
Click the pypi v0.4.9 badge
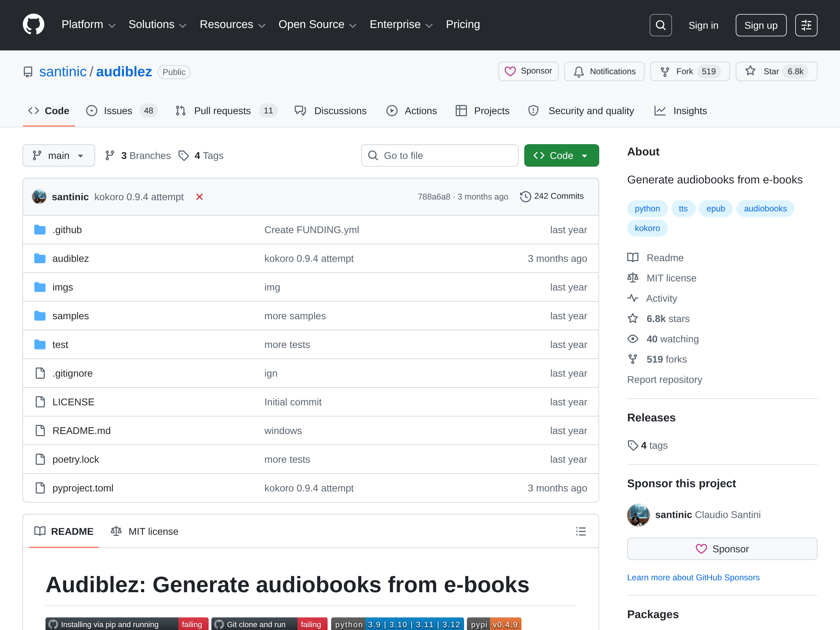coord(493,624)
